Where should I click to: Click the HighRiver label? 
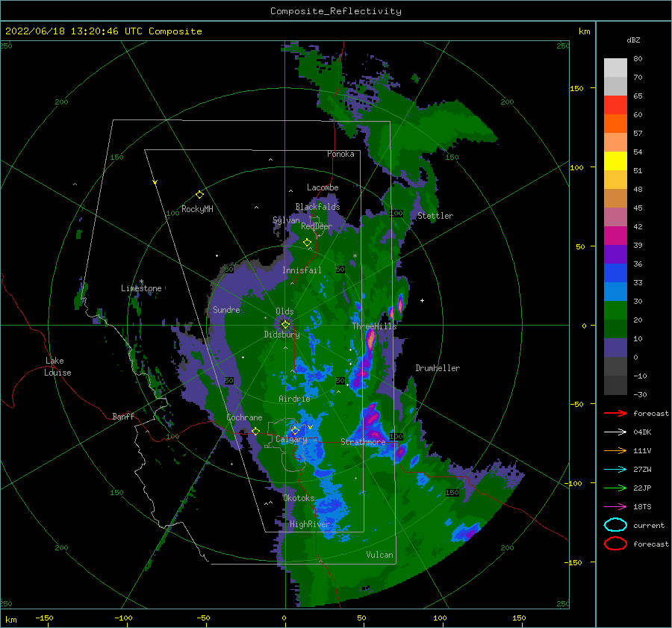[x=310, y=524]
